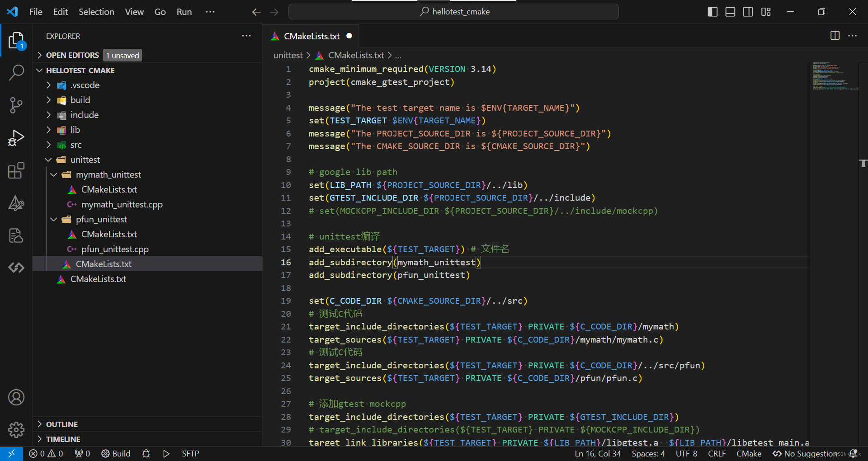Click the CMake Build button in status bar
The height and width of the screenshot is (461, 868).
click(x=116, y=453)
